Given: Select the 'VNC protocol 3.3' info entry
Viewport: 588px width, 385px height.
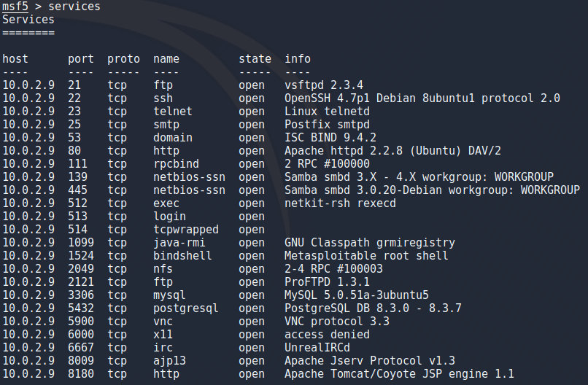Looking at the screenshot, I should [x=337, y=322].
